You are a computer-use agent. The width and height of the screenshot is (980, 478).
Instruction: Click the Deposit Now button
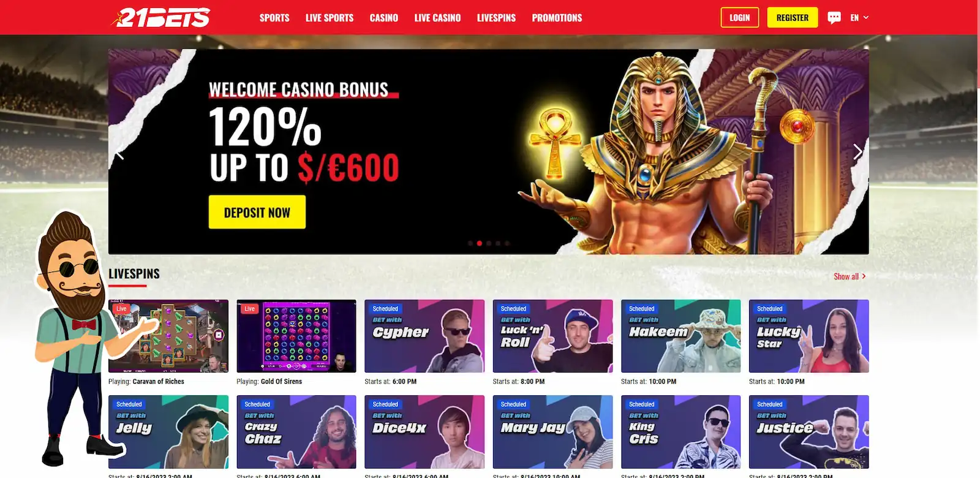[x=257, y=212]
